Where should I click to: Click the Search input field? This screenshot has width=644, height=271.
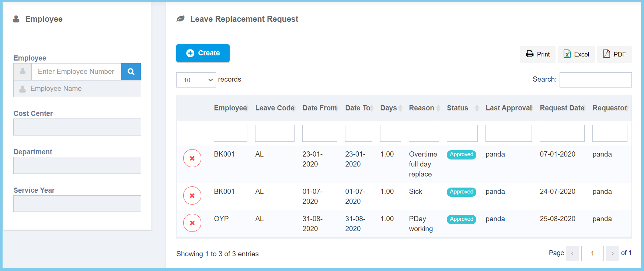pos(595,80)
